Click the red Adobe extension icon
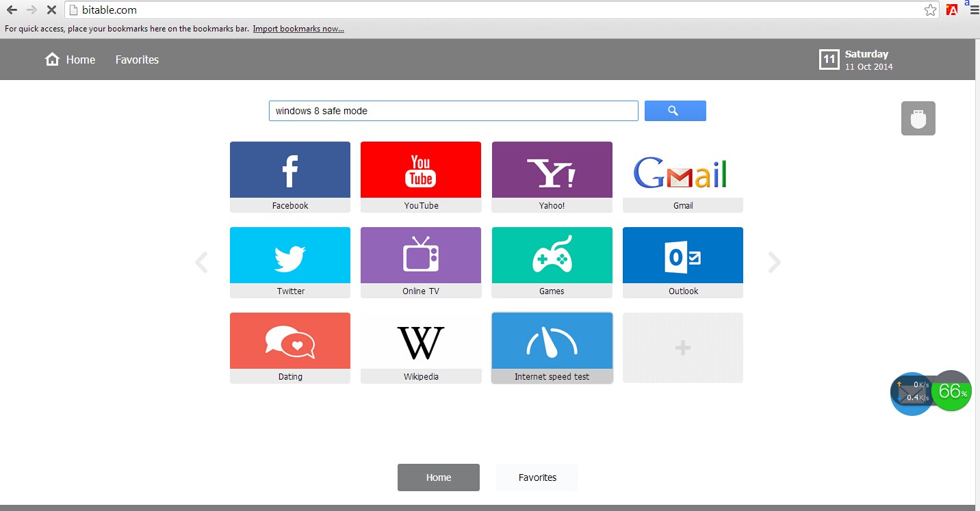This screenshot has width=980, height=511. pos(951,10)
